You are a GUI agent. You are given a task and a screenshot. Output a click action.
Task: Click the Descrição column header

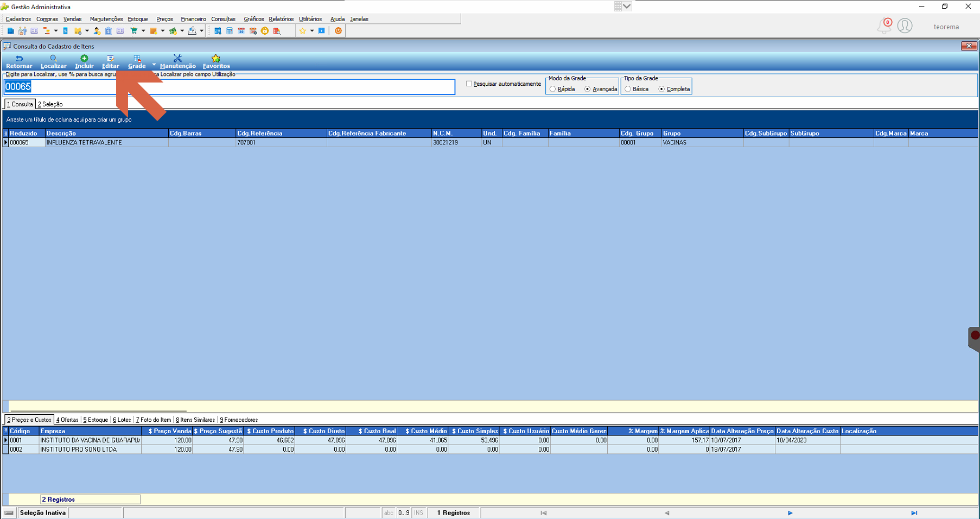(106, 133)
